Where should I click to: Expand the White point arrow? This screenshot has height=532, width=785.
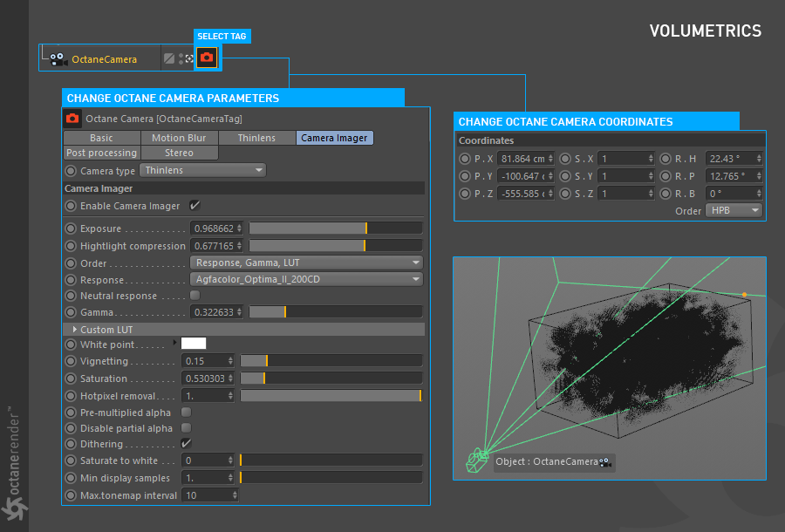click(174, 343)
